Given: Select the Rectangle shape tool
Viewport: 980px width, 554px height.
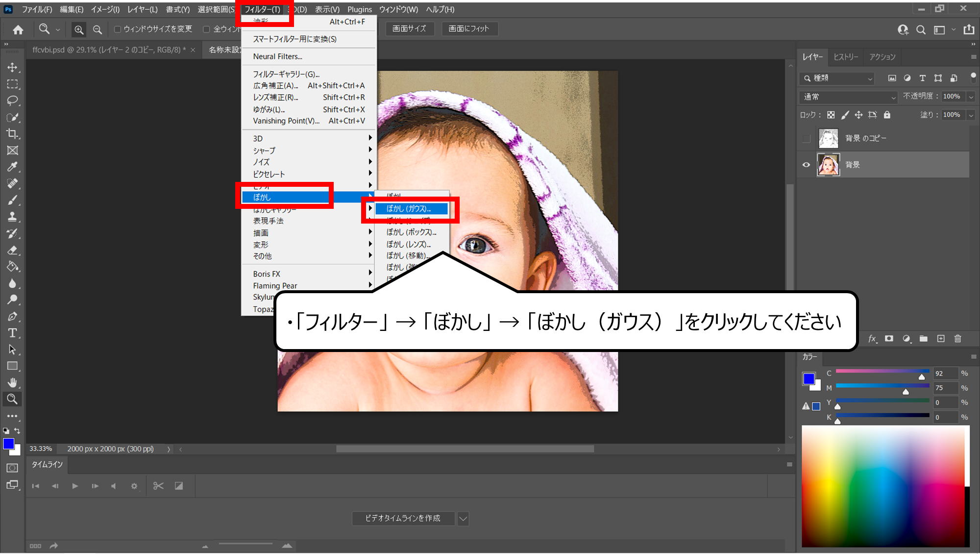Looking at the screenshot, I should click(13, 366).
